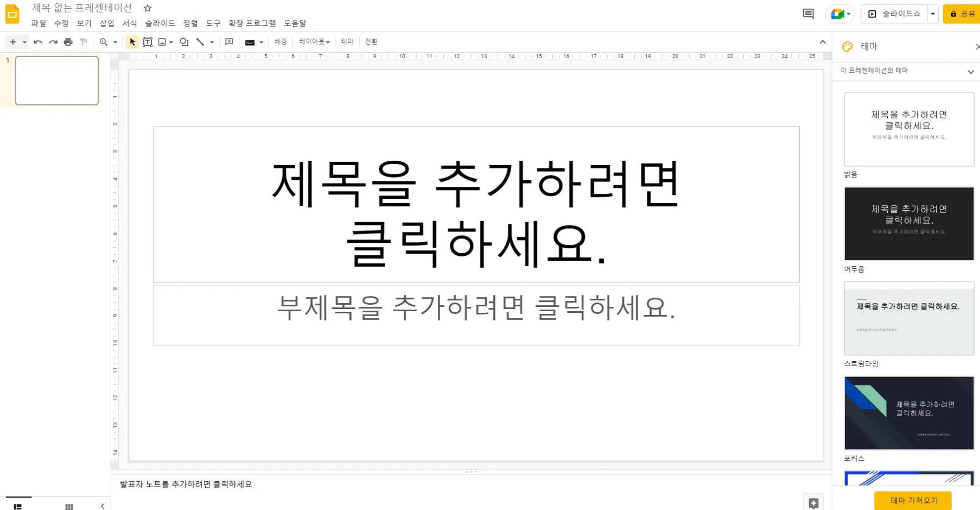Select the line tool
The width and height of the screenshot is (980, 510).
(200, 42)
